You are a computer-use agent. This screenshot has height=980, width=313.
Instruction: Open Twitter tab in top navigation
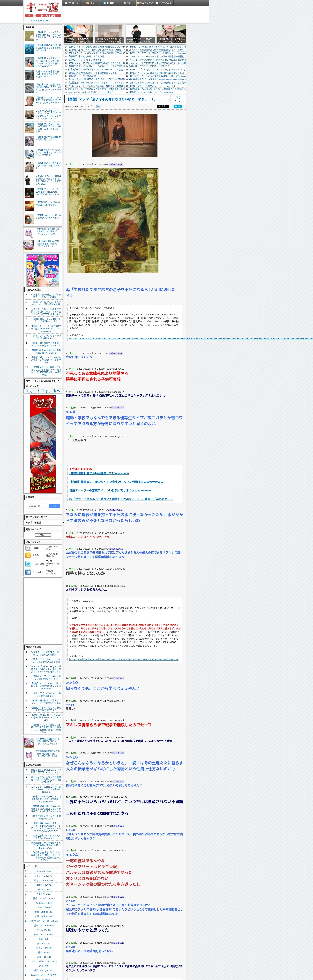(x=109, y=3)
